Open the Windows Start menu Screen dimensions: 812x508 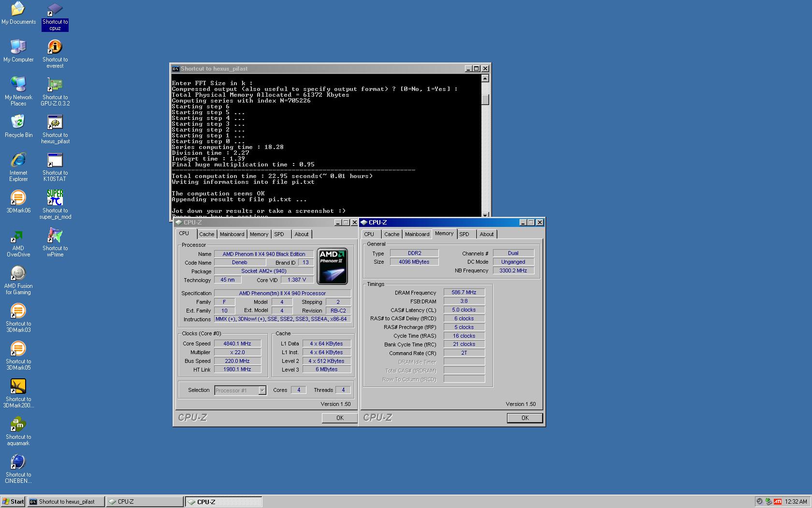point(13,502)
